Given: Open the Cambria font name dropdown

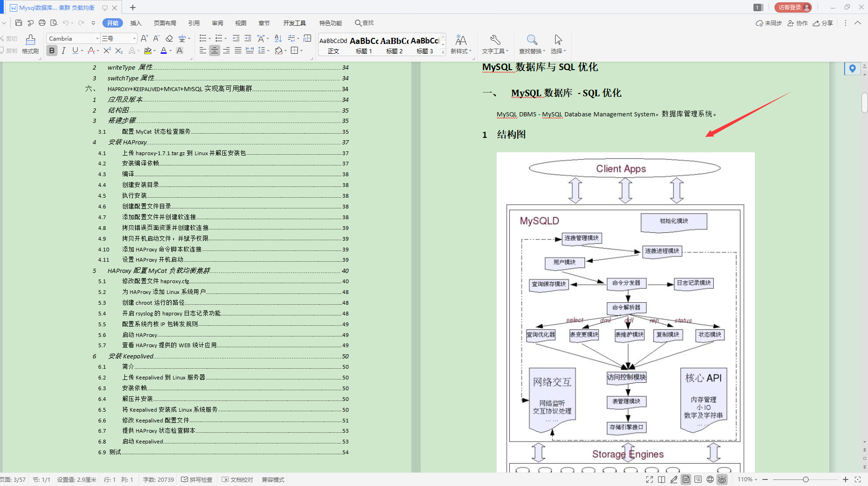Looking at the screenshot, I should point(96,38).
